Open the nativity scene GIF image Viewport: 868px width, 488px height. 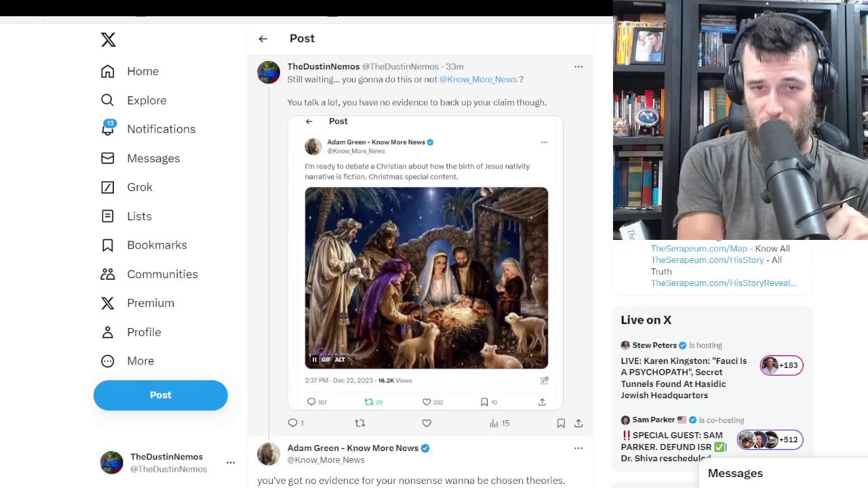(427, 278)
